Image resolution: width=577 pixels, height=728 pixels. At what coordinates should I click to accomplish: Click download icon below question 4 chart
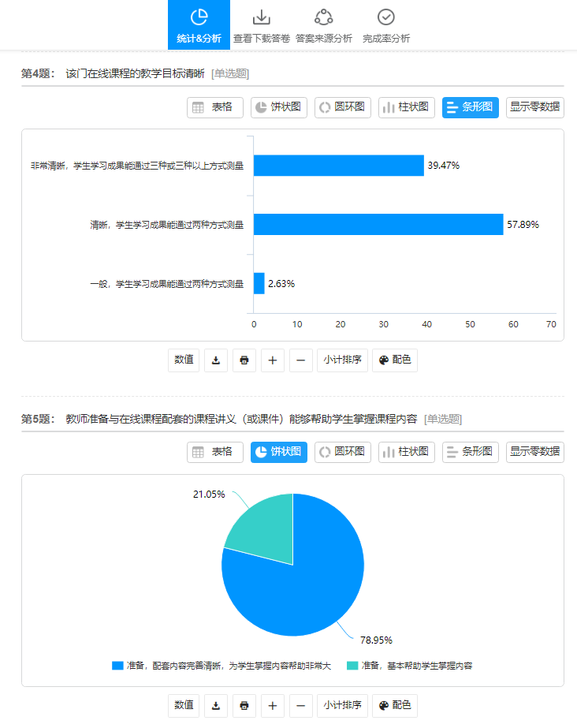[216, 360]
